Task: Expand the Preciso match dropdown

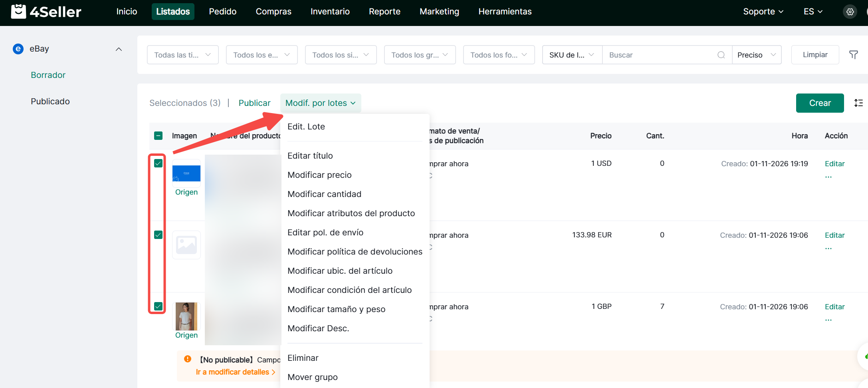Action: point(756,55)
